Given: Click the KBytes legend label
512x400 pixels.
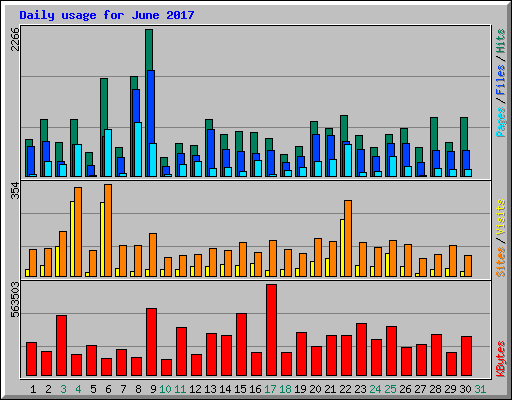Looking at the screenshot, I should coord(501,359).
